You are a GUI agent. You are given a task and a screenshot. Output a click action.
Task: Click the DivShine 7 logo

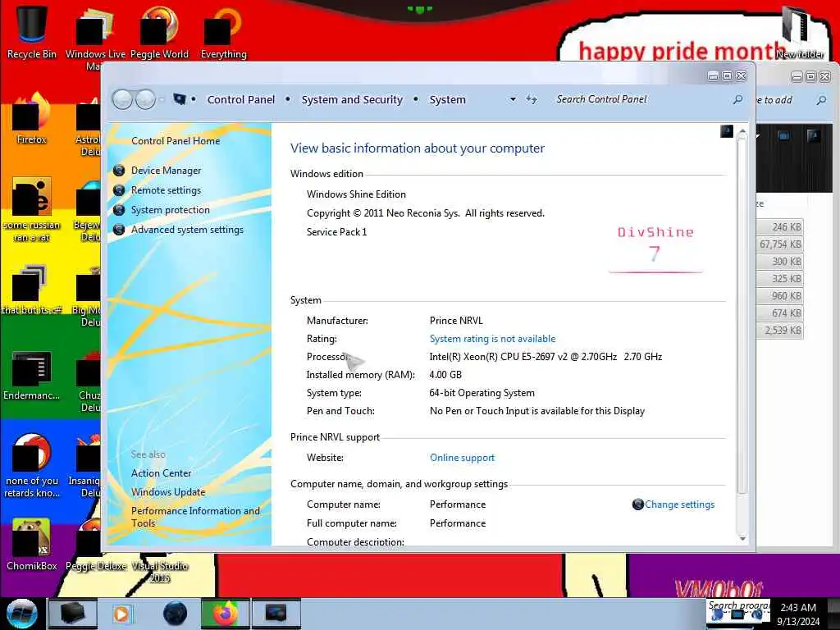point(655,248)
